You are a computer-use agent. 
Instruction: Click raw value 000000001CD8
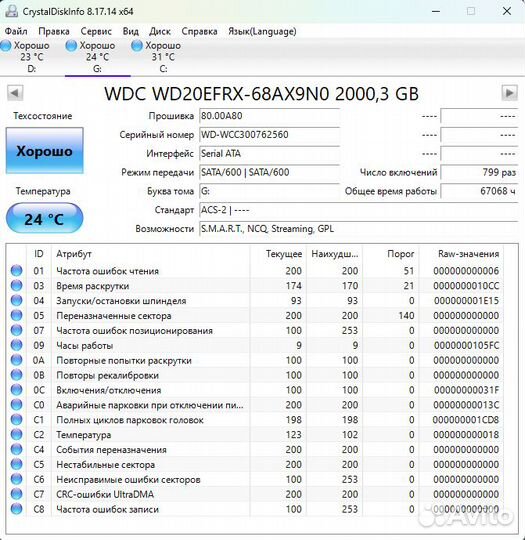[x=466, y=419]
